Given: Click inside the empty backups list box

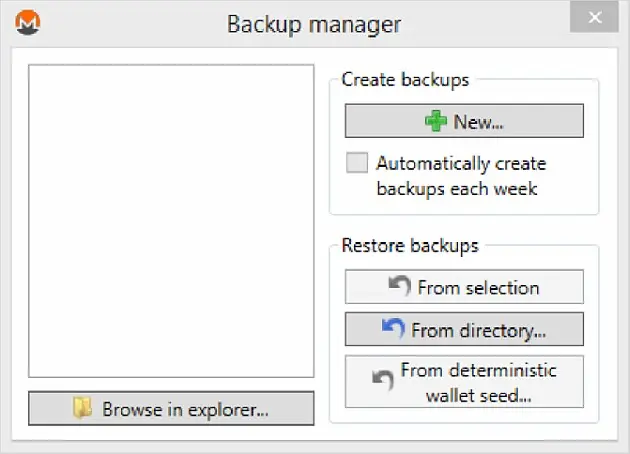Looking at the screenshot, I should [x=171, y=221].
